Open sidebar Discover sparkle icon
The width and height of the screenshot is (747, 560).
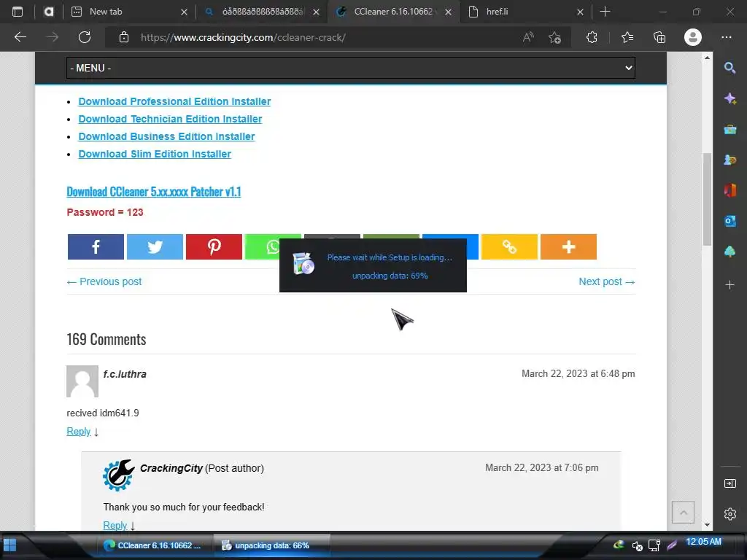click(729, 98)
